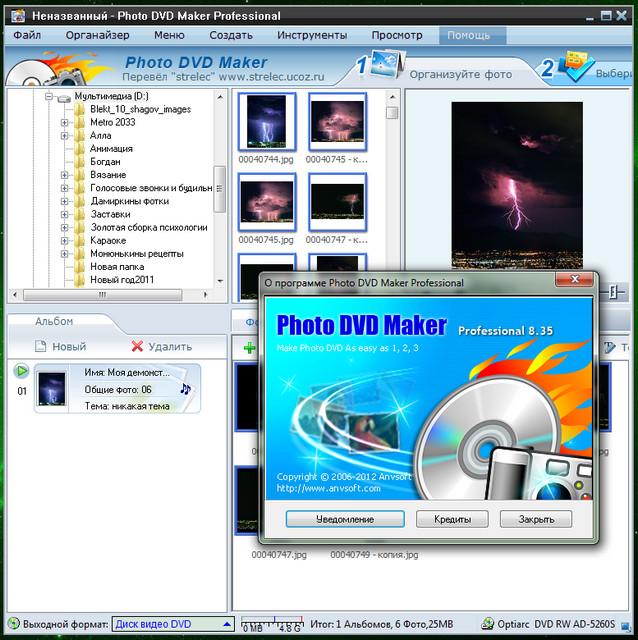Select the Новый год2011 folder
This screenshot has width=638, height=640.
click(x=122, y=280)
